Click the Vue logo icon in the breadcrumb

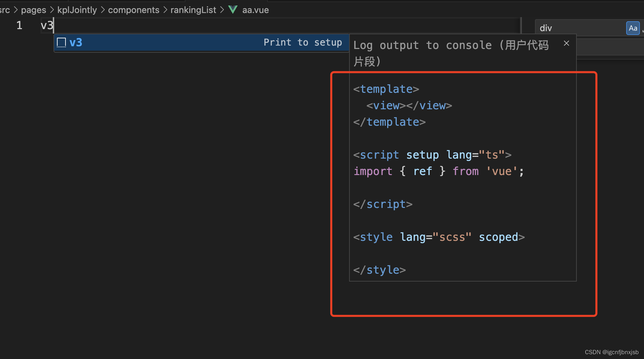pyautogui.click(x=233, y=9)
